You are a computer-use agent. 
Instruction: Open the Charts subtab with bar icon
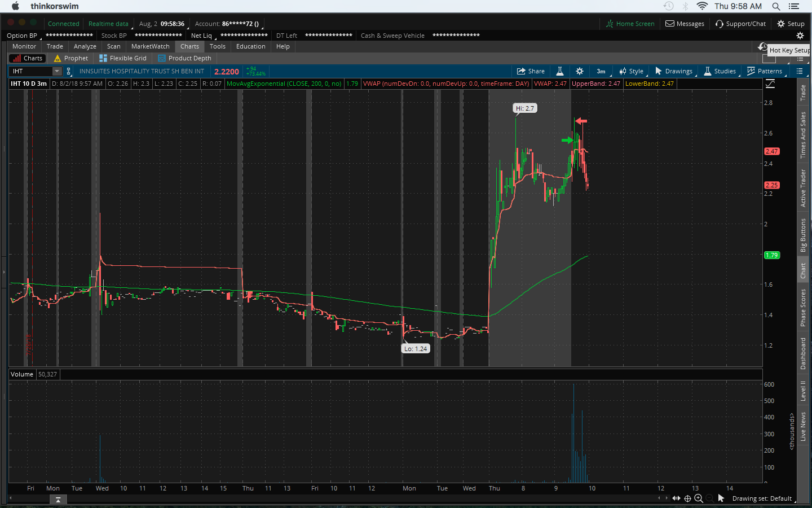28,58
